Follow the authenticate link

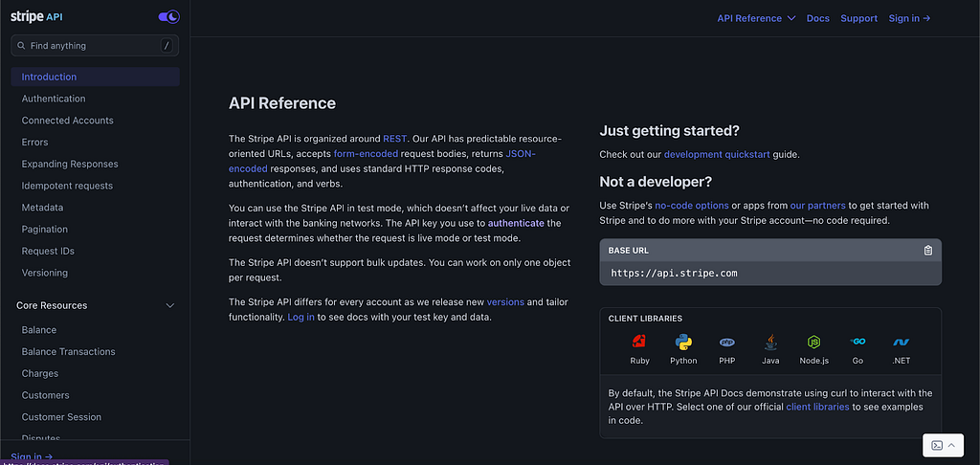coord(516,223)
